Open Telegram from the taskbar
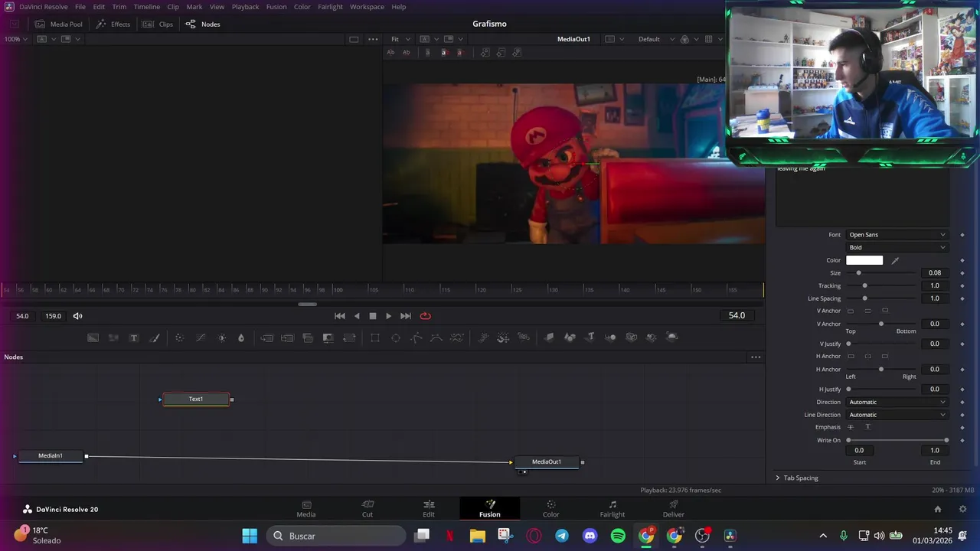This screenshot has width=980, height=551. pos(562,536)
